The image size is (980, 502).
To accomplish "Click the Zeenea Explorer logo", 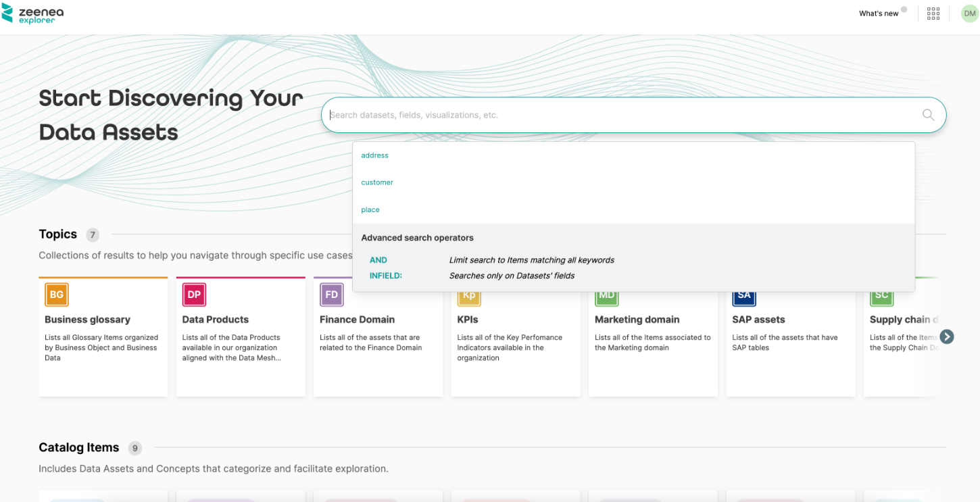I will point(32,13).
